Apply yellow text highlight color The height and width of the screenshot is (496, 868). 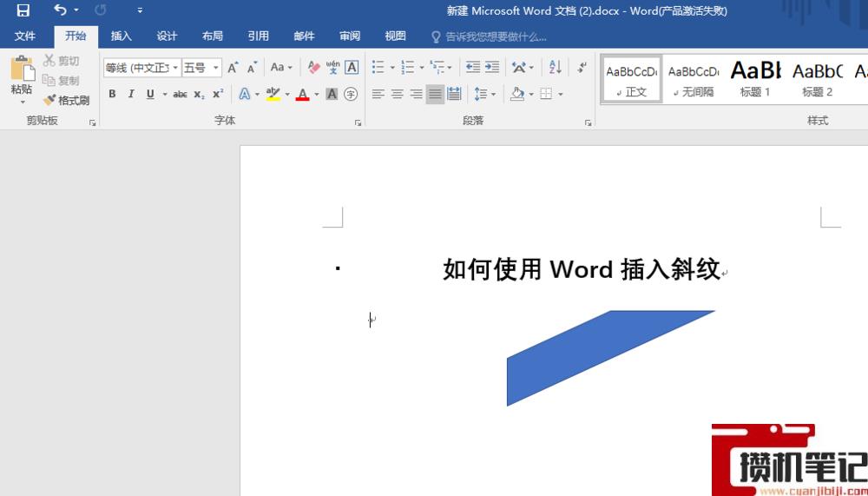click(273, 94)
